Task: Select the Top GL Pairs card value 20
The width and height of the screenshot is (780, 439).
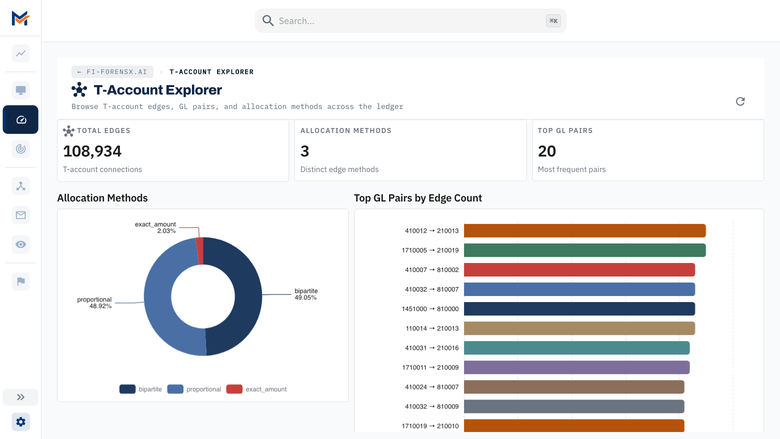Action: point(547,151)
